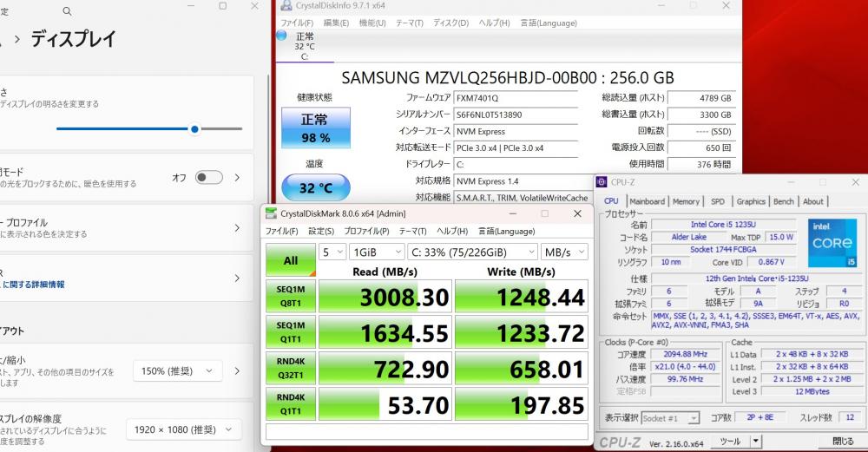Open テーマ(T) menu in CrystalDiskInfo
The width and height of the screenshot is (868, 452).
(x=410, y=23)
